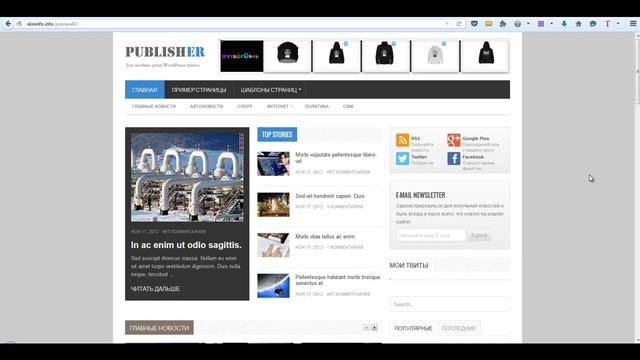Click the ГЛАВНЫЕ НОВОСТИ section heading
Screen dimensions: 640x360
[159, 328]
